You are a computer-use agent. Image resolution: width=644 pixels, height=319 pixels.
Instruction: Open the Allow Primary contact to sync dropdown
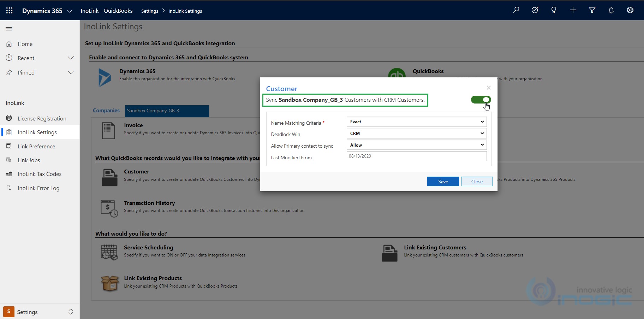pos(417,145)
